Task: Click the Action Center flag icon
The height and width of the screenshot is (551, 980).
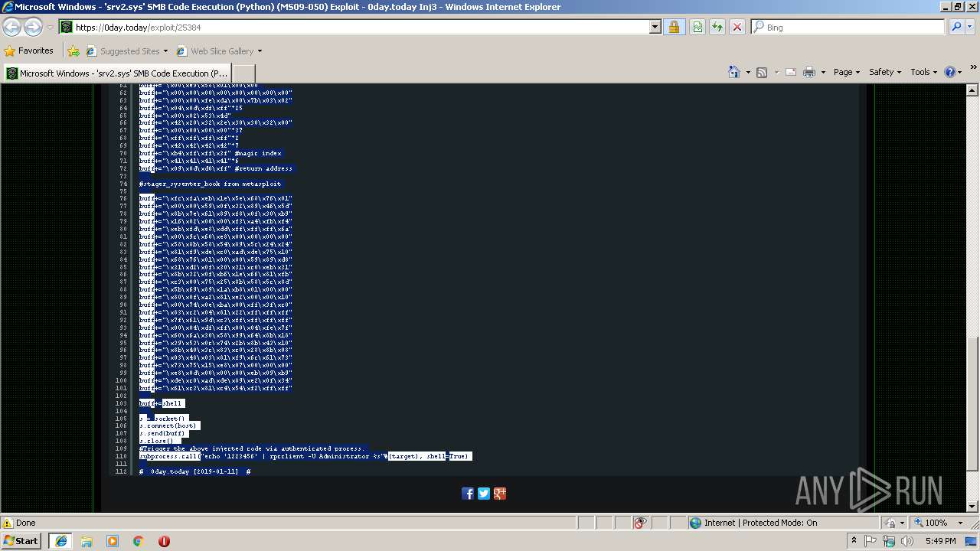Action: tap(871, 541)
